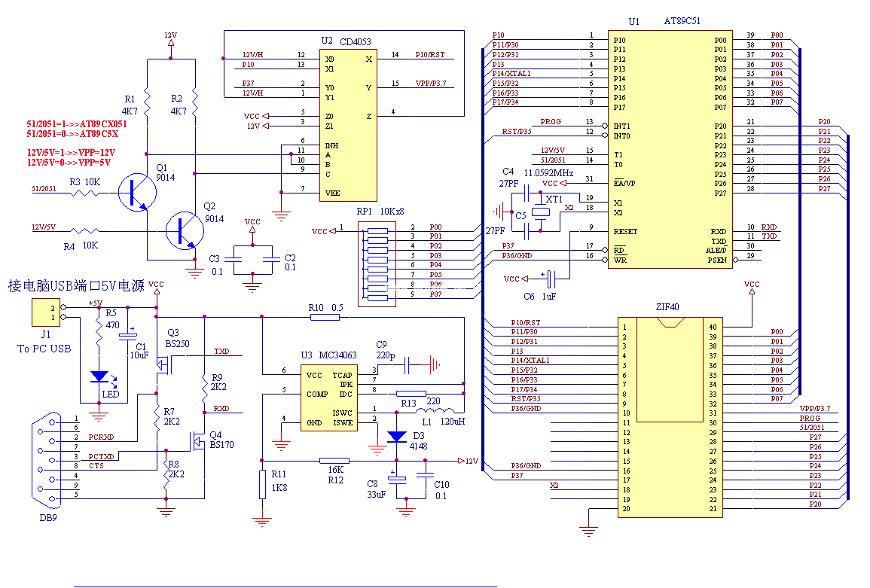Click the Q4 BS170 MOSFET symbol
Image resolution: width=870 pixels, height=588 pixels.
coord(200,442)
